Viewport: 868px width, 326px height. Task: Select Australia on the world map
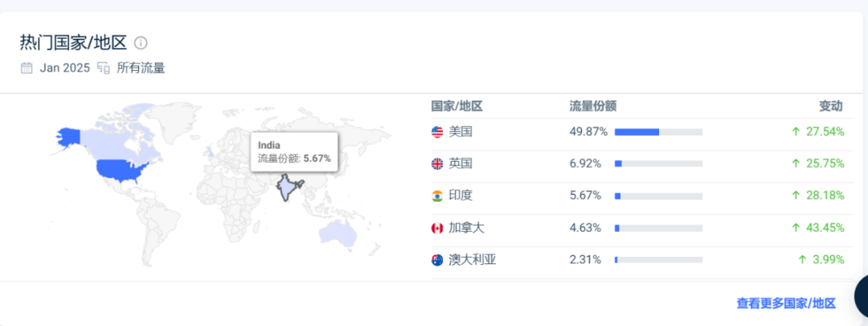pyautogui.click(x=339, y=233)
